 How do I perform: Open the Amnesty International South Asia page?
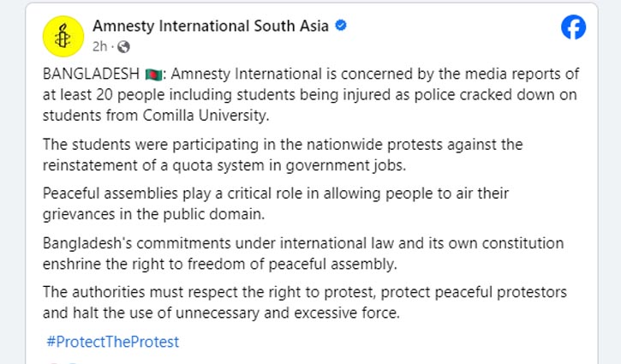point(211,26)
